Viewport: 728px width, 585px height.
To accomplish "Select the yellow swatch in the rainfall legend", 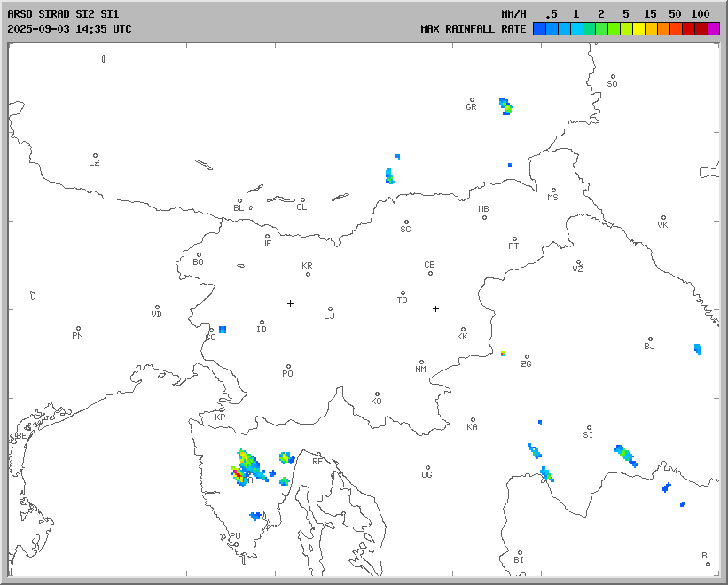I will pos(638,29).
